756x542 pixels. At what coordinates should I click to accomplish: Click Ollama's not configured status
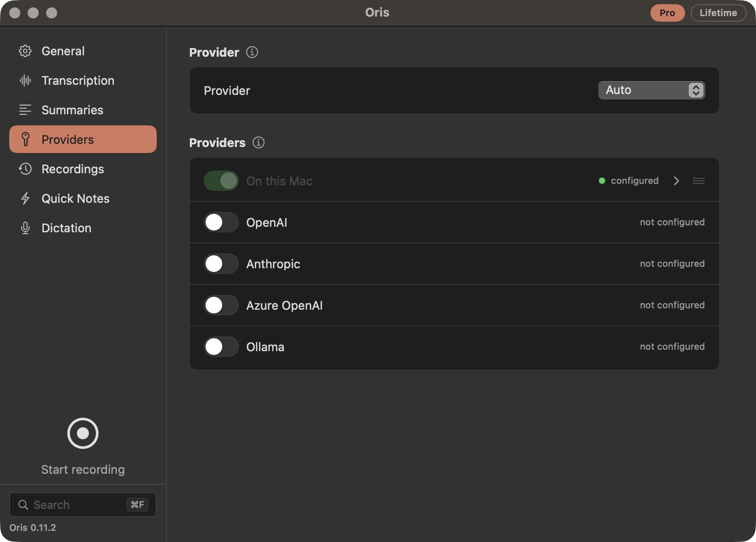(x=672, y=347)
